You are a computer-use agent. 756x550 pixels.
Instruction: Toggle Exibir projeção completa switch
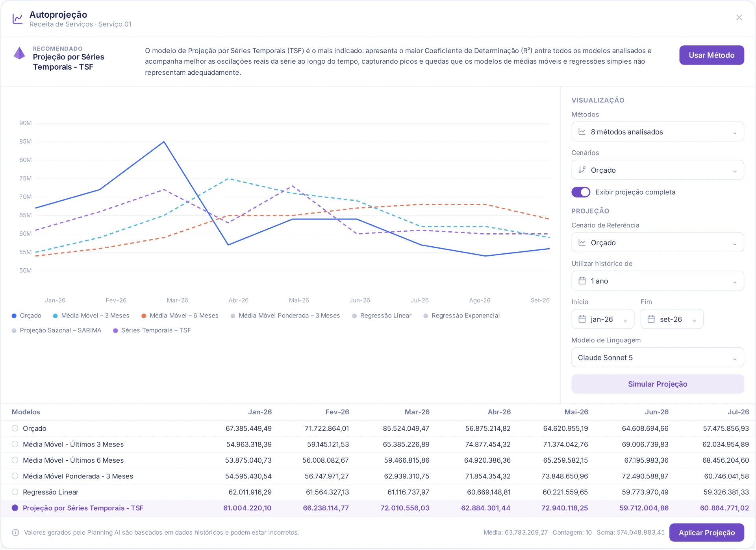(x=581, y=192)
